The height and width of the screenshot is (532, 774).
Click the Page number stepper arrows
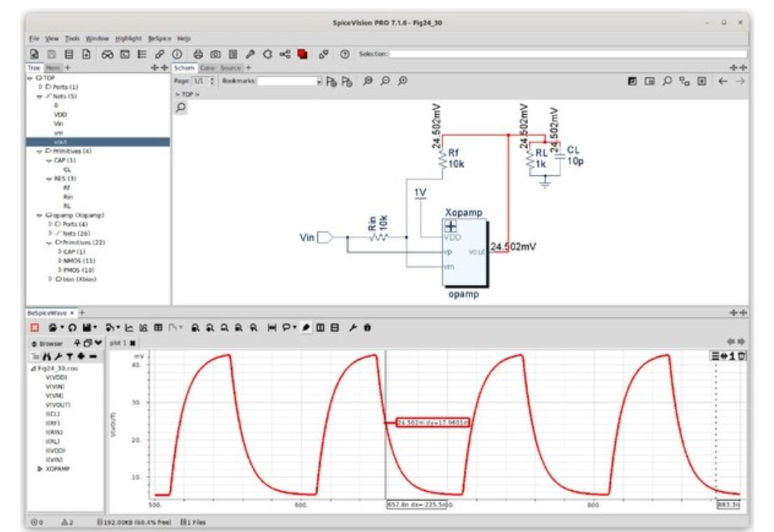pyautogui.click(x=212, y=81)
